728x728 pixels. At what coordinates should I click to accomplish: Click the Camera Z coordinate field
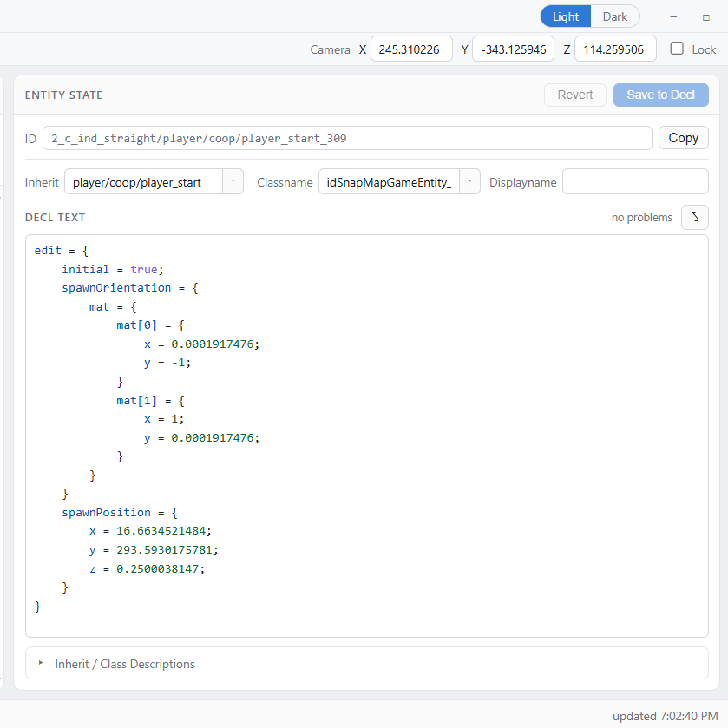tap(615, 49)
